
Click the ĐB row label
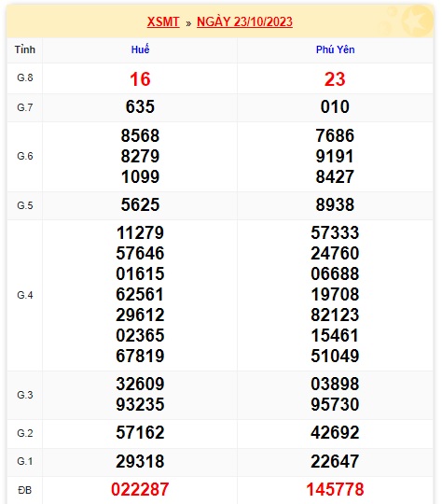pos(25,490)
